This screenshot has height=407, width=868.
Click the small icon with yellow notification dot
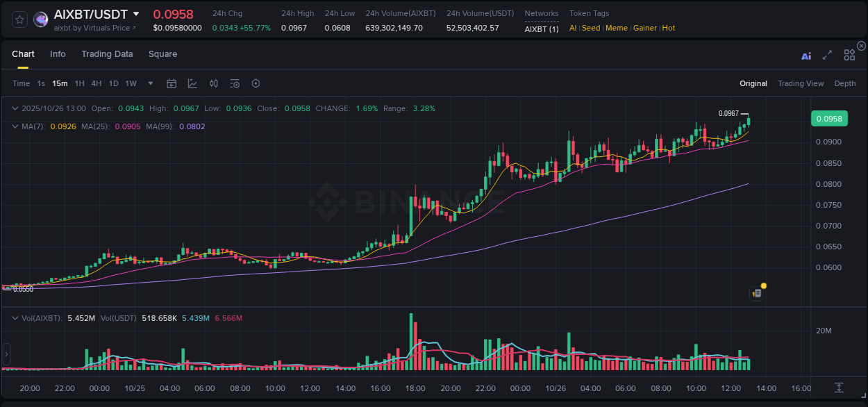pyautogui.click(x=757, y=292)
